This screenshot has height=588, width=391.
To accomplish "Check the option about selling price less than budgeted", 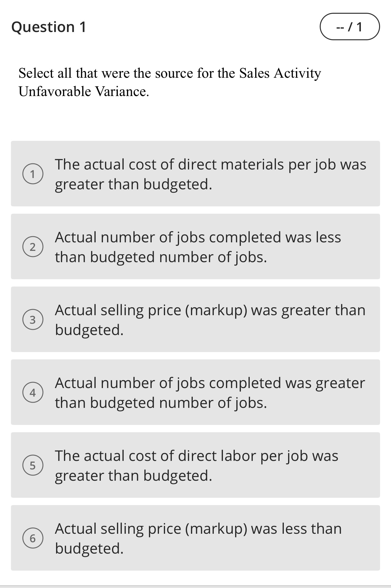I will 195,538.
